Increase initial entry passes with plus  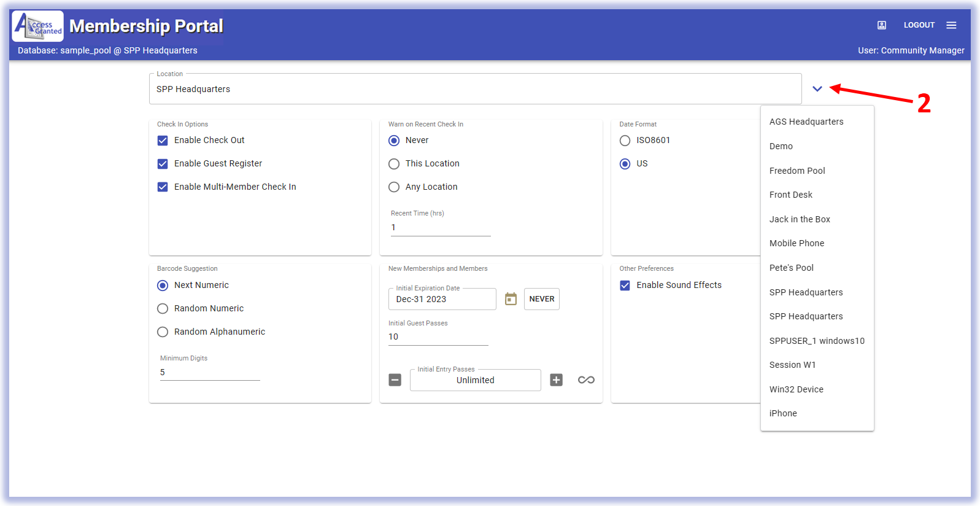click(x=556, y=380)
